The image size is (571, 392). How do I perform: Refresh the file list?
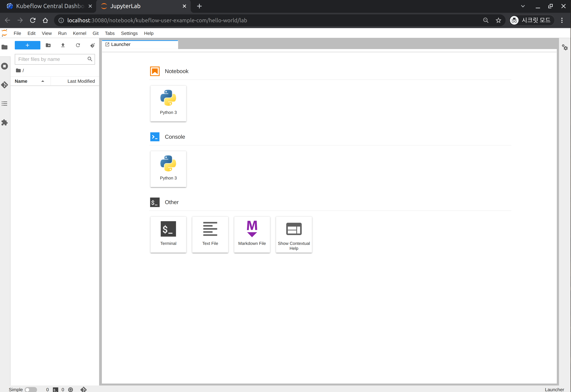coord(78,45)
